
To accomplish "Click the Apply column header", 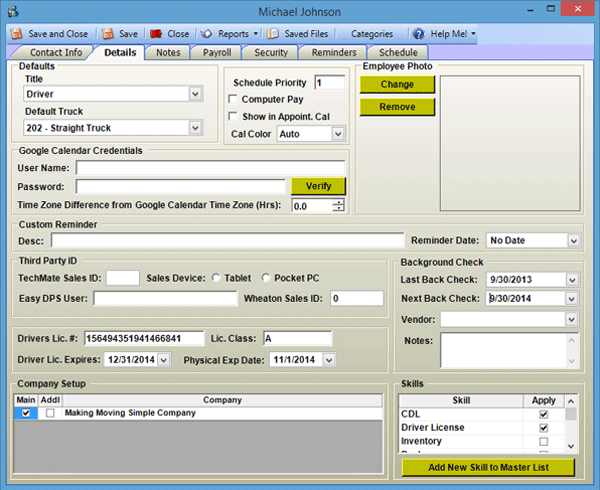I will [x=543, y=400].
